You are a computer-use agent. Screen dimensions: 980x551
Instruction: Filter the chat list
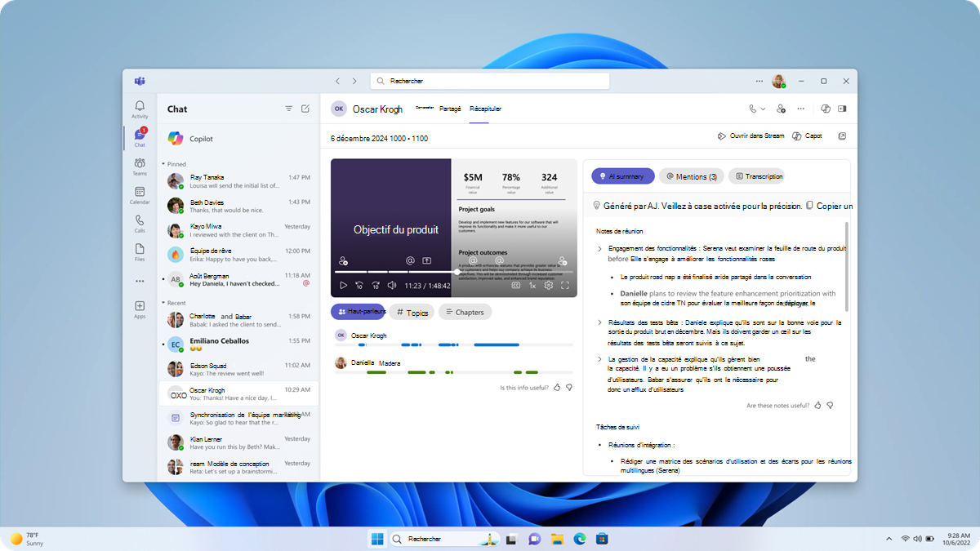[x=288, y=109]
